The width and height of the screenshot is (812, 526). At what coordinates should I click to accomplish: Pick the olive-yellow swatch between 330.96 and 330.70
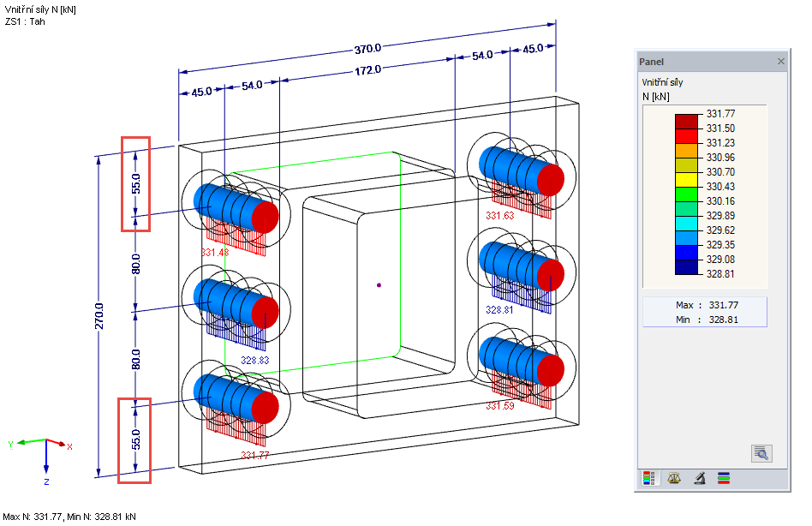[x=686, y=165]
